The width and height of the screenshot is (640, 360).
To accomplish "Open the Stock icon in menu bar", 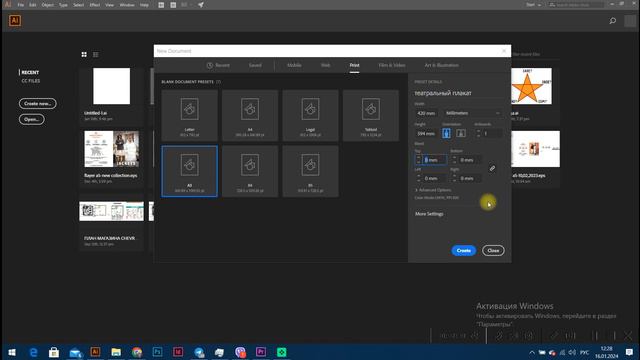I will tap(173, 5).
